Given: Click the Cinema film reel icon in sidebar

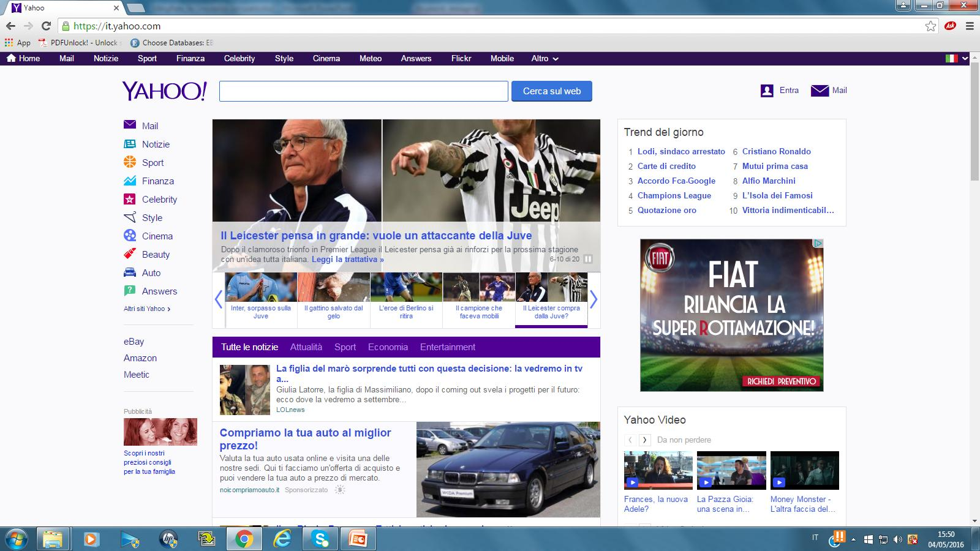Looking at the screenshot, I should 130,236.
